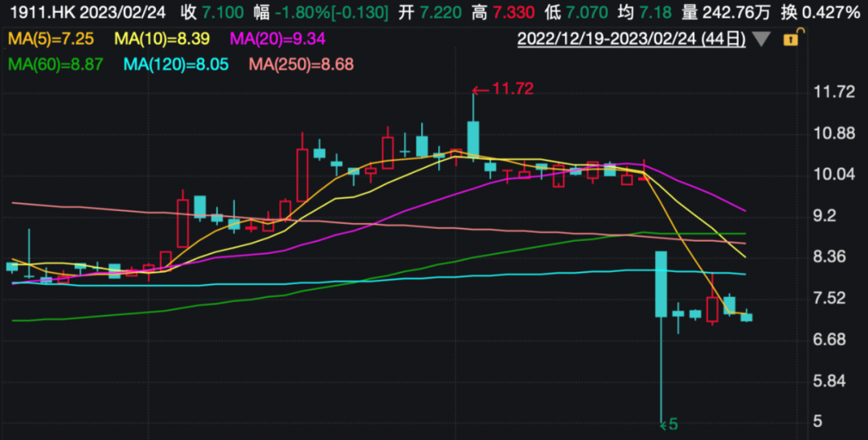Image resolution: width=868 pixels, height=440 pixels.
Task: Open the date range dropdown triangle
Action: 762,39
